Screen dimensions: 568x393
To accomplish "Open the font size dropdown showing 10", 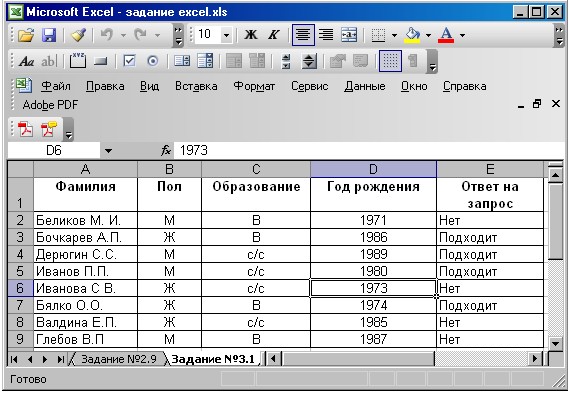I will (x=226, y=35).
